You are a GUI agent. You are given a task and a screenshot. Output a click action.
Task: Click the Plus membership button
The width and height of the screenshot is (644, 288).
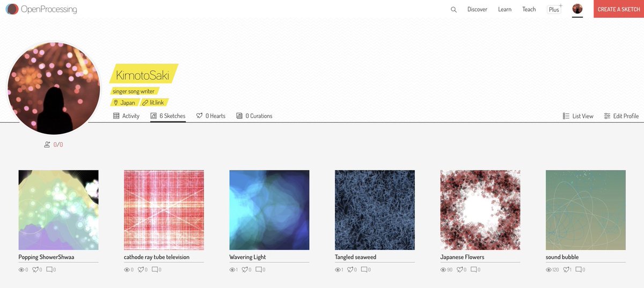pos(554,9)
